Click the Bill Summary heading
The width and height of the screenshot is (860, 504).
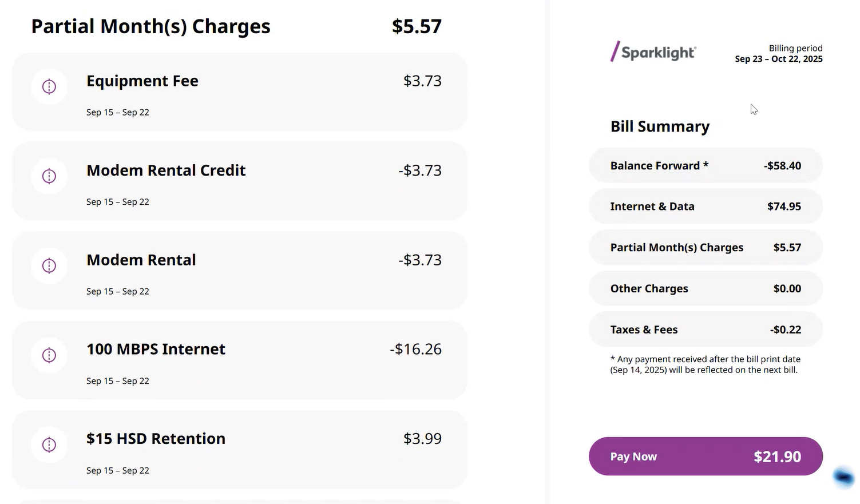(660, 126)
